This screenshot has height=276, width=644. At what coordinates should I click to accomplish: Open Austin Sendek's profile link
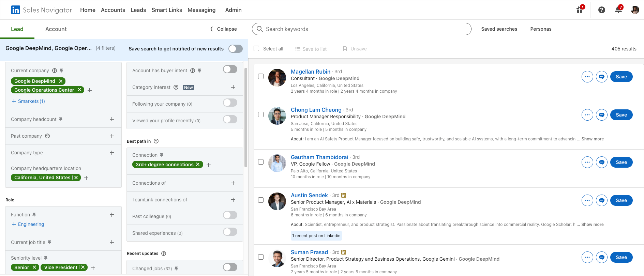coord(309,195)
